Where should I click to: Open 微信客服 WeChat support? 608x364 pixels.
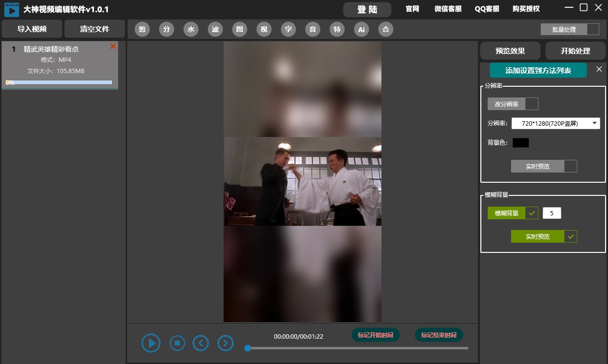[448, 9]
